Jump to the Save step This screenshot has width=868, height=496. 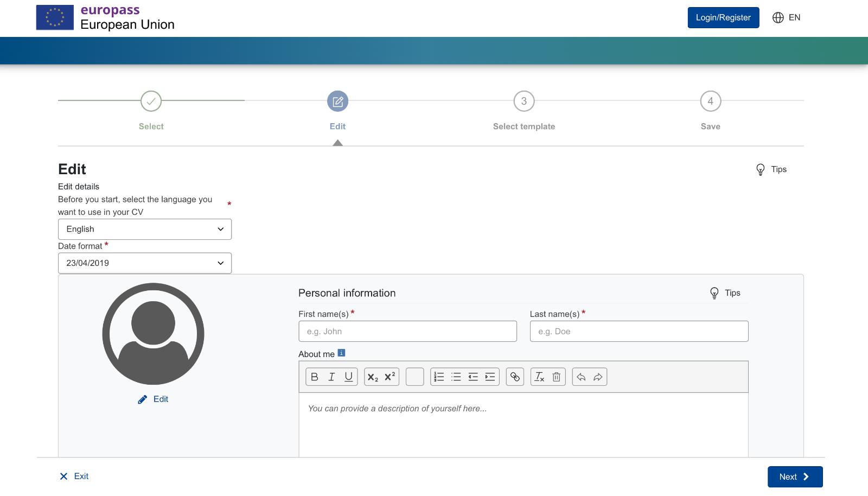(710, 101)
